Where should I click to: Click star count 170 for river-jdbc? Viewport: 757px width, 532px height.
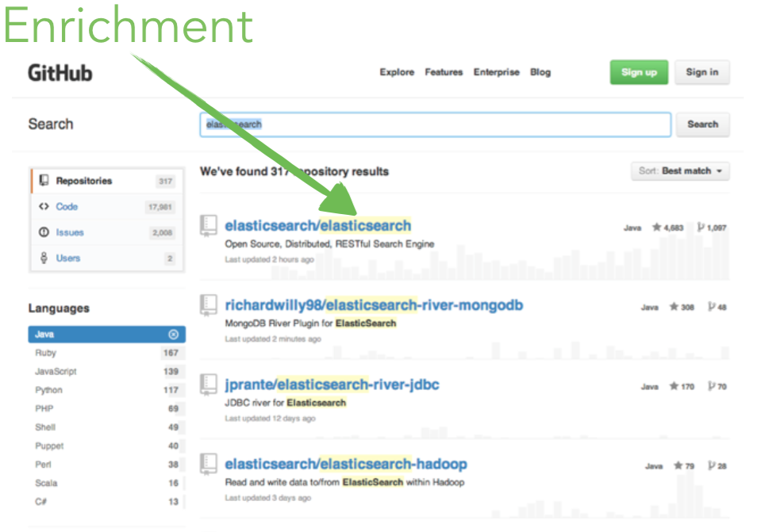(x=682, y=386)
